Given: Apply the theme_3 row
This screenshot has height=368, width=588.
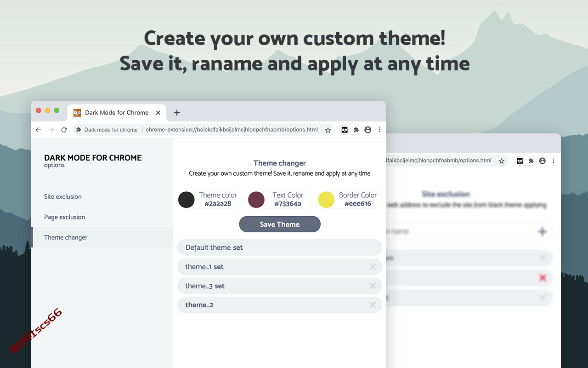Looking at the screenshot, I should coord(280,286).
